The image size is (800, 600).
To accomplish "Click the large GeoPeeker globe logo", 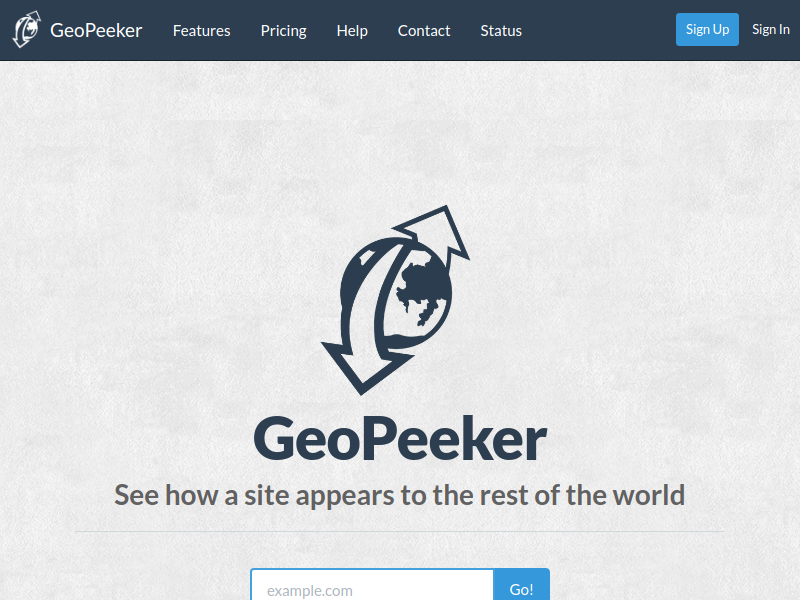I will click(395, 301).
